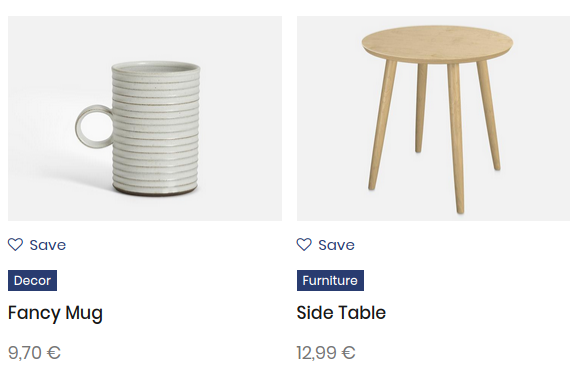This screenshot has width=573, height=367.
Task: Click the mug's round handle in the photo
Action: [95, 126]
